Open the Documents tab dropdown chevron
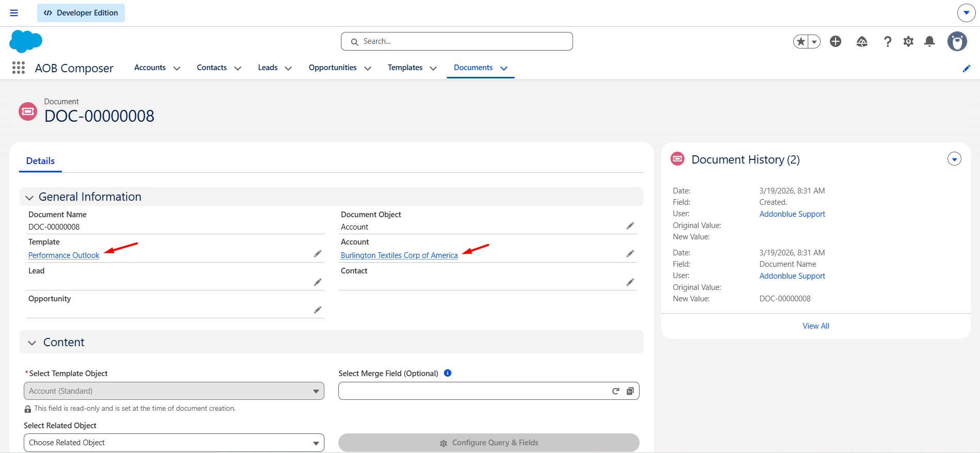The height and width of the screenshot is (453, 980). point(504,68)
